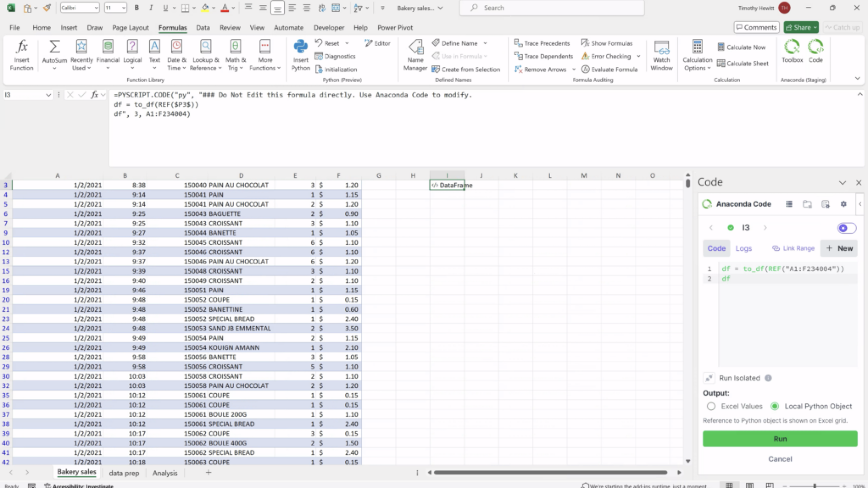868x488 pixels.
Task: Click Show Formulas
Action: coord(607,43)
